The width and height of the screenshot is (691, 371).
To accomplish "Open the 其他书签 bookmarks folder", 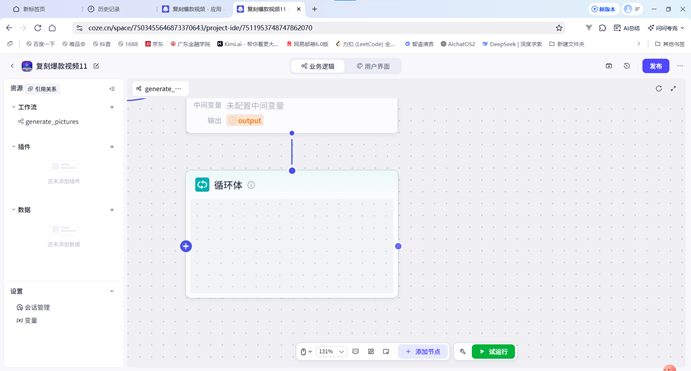I will pyautogui.click(x=669, y=44).
